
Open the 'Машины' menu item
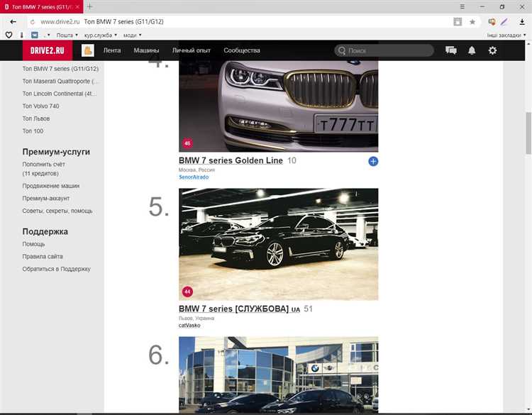click(146, 50)
